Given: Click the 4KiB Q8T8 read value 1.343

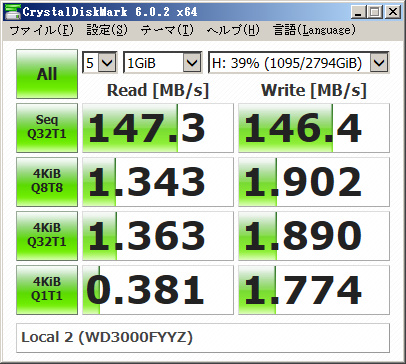Looking at the screenshot, I should click(x=158, y=182).
